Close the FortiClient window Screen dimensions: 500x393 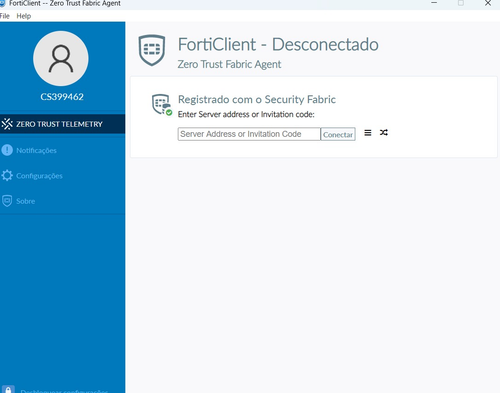point(488,3)
